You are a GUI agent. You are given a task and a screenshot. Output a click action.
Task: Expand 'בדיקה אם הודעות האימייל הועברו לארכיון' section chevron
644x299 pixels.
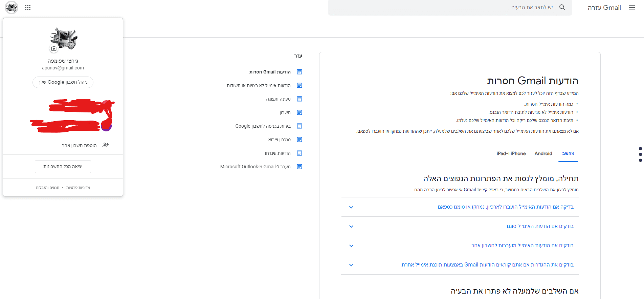pos(351,207)
